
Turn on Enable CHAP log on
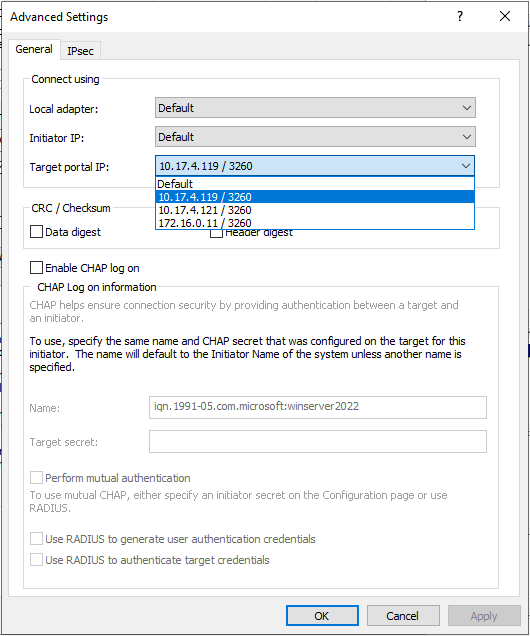point(36,268)
